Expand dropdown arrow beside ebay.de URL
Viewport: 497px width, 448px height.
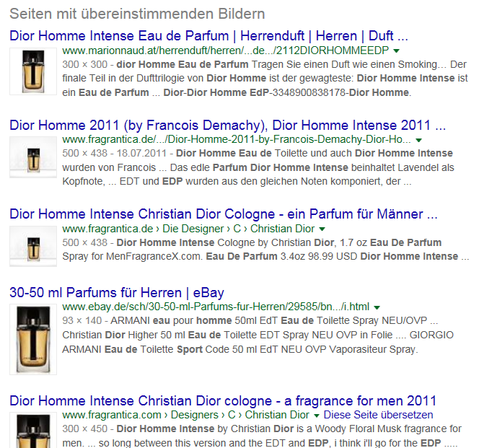click(377, 307)
